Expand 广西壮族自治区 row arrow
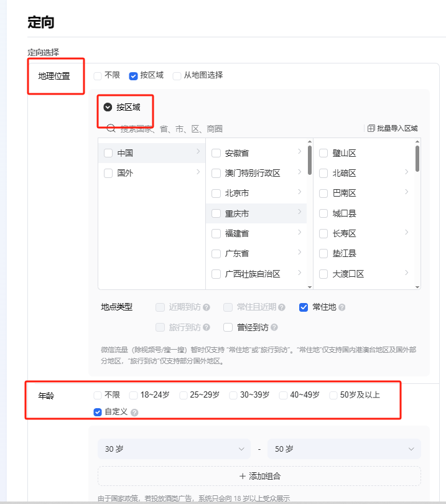This screenshot has height=504, width=446. tap(299, 273)
